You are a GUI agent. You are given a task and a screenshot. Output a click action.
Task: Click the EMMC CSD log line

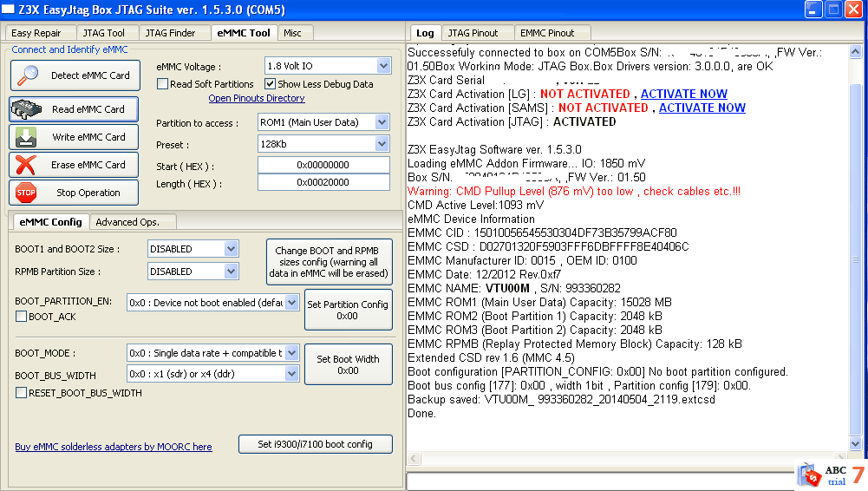pos(548,247)
